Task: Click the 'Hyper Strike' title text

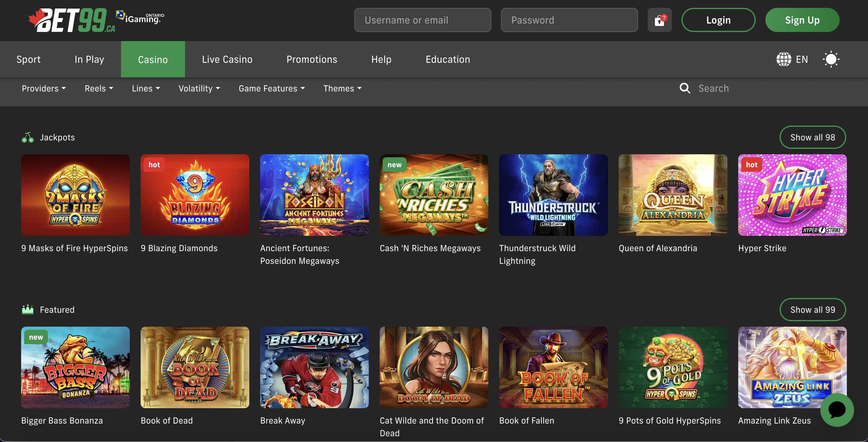Action: point(762,248)
